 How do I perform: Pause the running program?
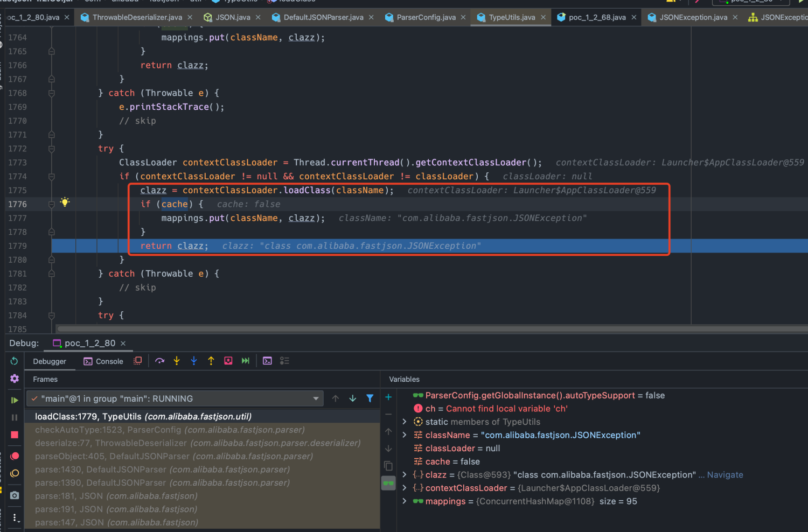click(x=15, y=417)
